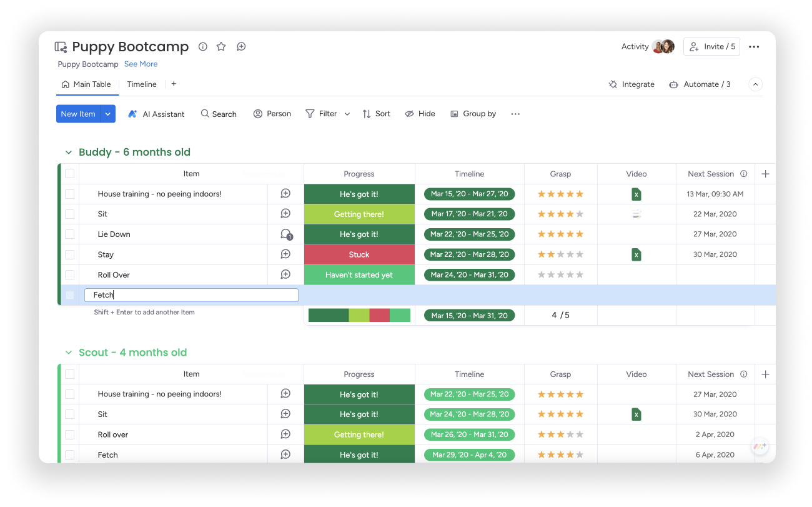The width and height of the screenshot is (812, 507).
Task: Check Buddy's Sit row checkbox
Action: click(69, 214)
